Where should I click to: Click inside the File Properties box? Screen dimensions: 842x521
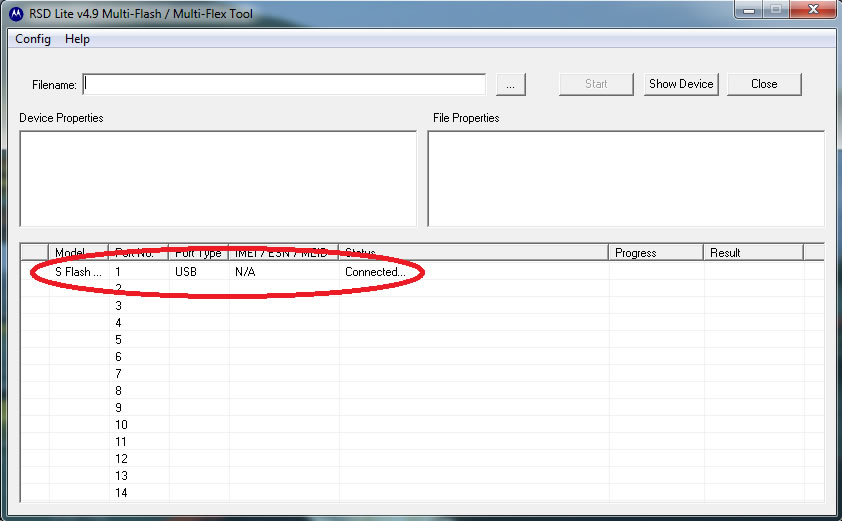[x=625, y=178]
